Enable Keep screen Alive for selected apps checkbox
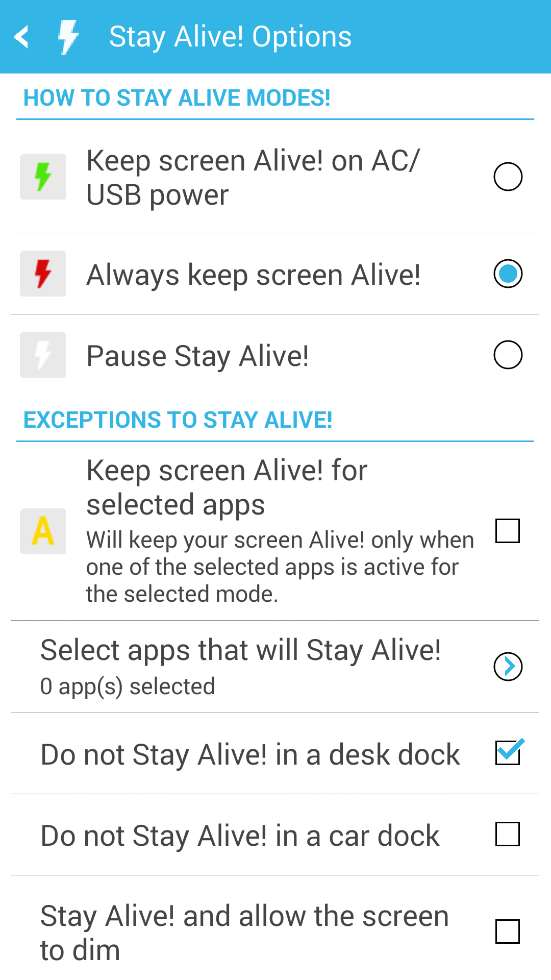The width and height of the screenshot is (551, 980). [x=508, y=531]
